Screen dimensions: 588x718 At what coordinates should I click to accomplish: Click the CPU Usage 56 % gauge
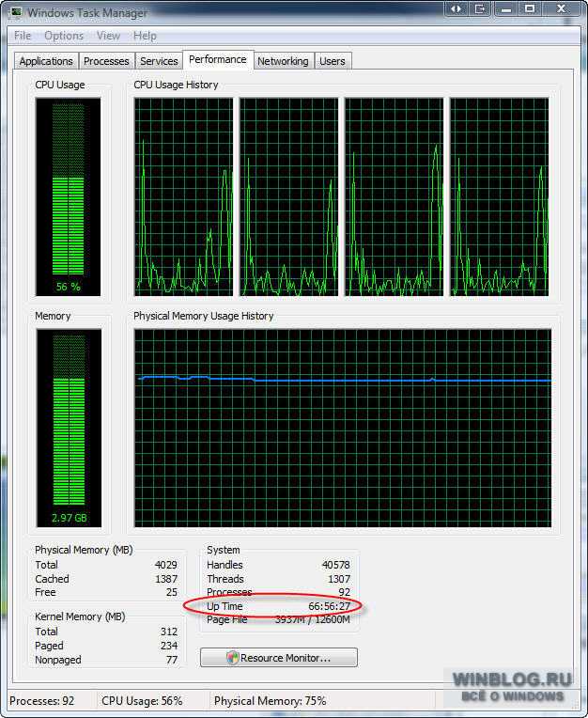69,197
